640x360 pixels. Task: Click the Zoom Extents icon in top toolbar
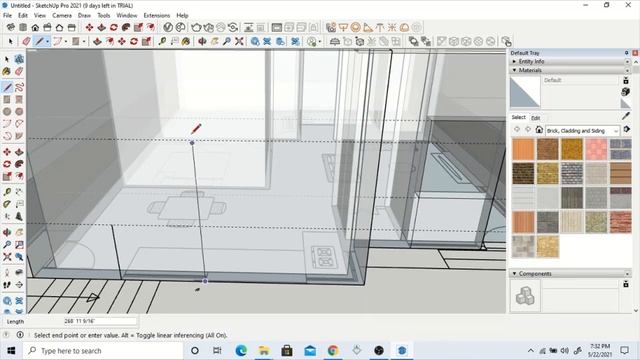tap(239, 41)
